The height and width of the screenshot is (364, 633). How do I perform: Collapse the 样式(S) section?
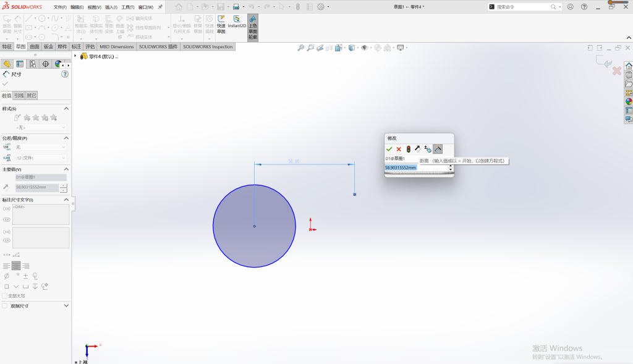tap(66, 109)
